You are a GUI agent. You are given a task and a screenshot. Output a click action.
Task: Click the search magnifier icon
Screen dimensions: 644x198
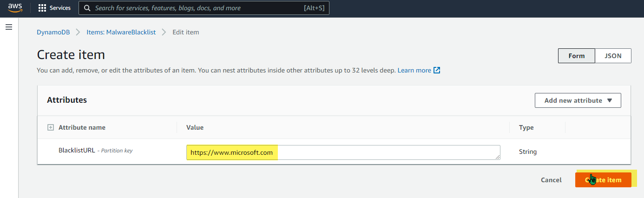click(x=87, y=8)
